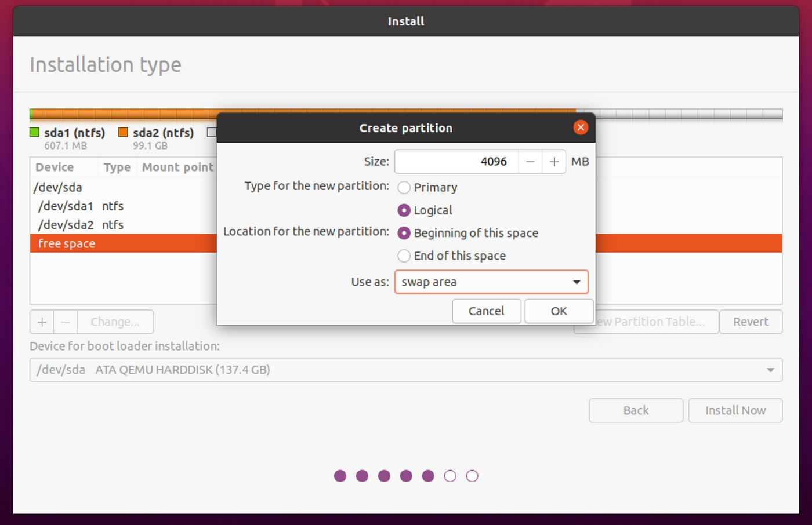Close the Create partition dialog
Image resolution: width=812 pixels, height=525 pixels.
[580, 127]
